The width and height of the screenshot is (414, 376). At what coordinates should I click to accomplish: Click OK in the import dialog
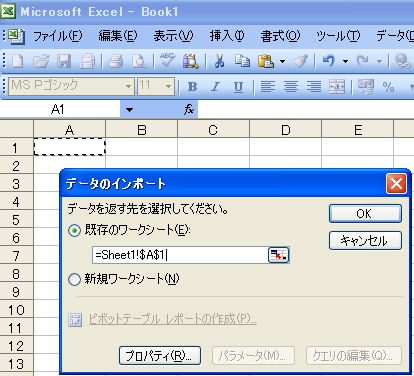(365, 213)
